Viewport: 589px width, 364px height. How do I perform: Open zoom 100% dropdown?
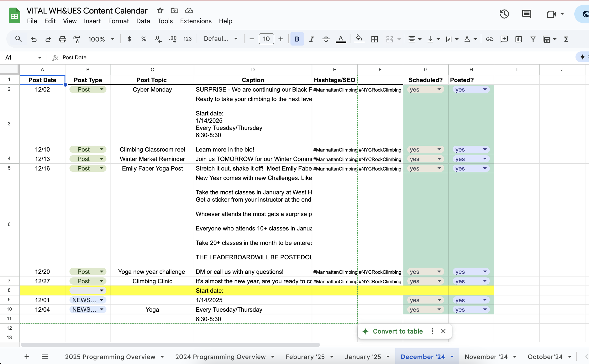[x=101, y=39]
